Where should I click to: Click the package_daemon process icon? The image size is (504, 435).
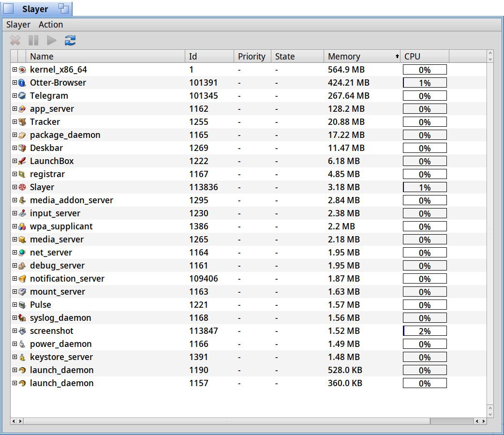[x=22, y=135]
